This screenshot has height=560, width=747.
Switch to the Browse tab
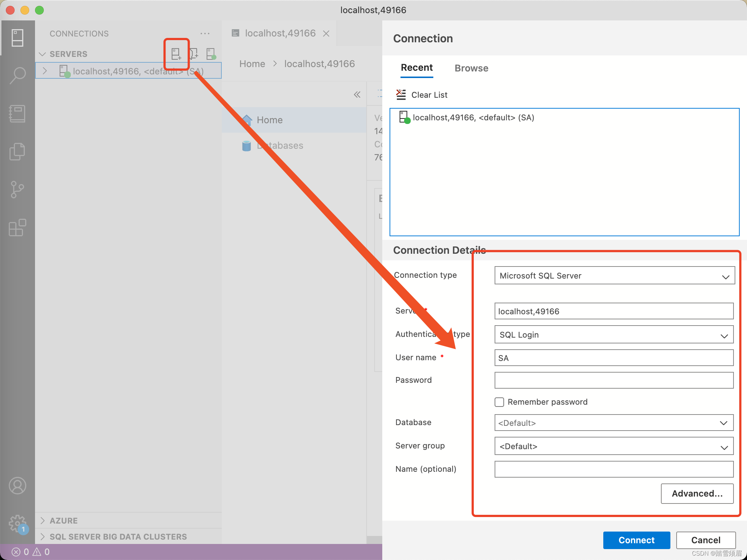pos(471,68)
